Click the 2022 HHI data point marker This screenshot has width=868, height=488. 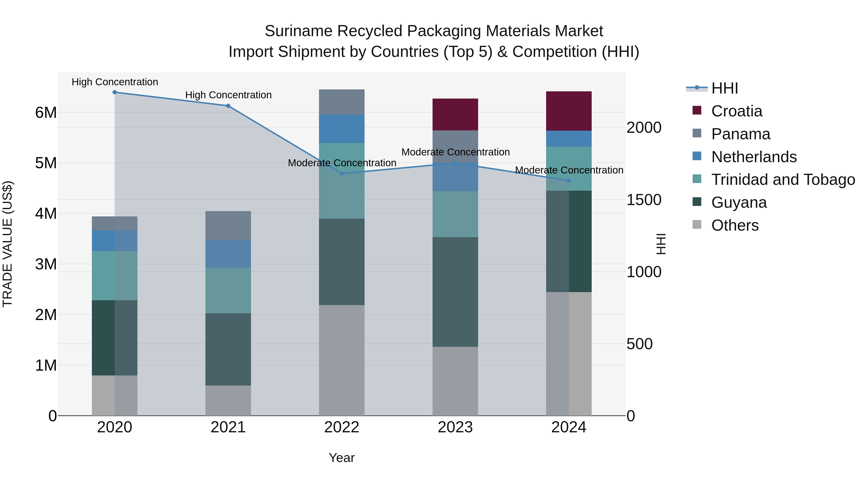(x=342, y=174)
